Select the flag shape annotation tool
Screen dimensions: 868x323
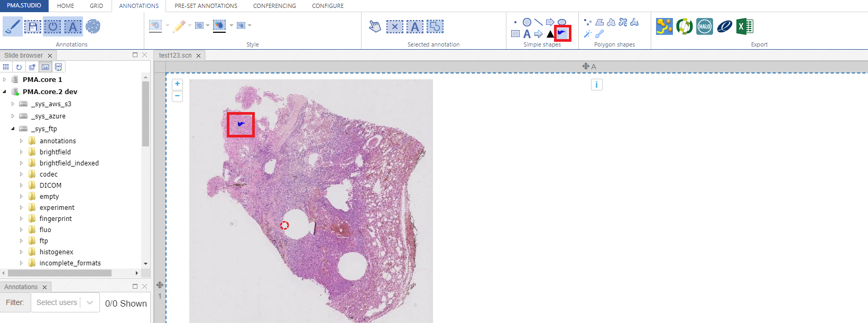pos(562,33)
